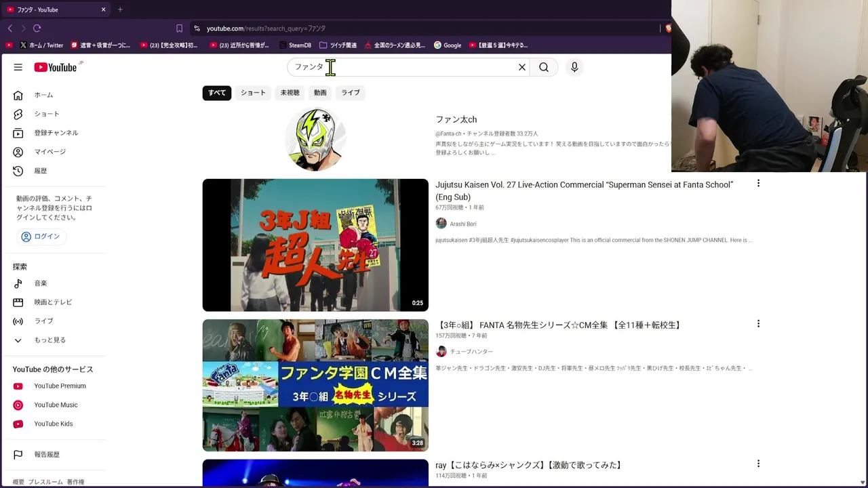Click the 著作権 footer link
This screenshot has width=868, height=488.
tap(75, 482)
